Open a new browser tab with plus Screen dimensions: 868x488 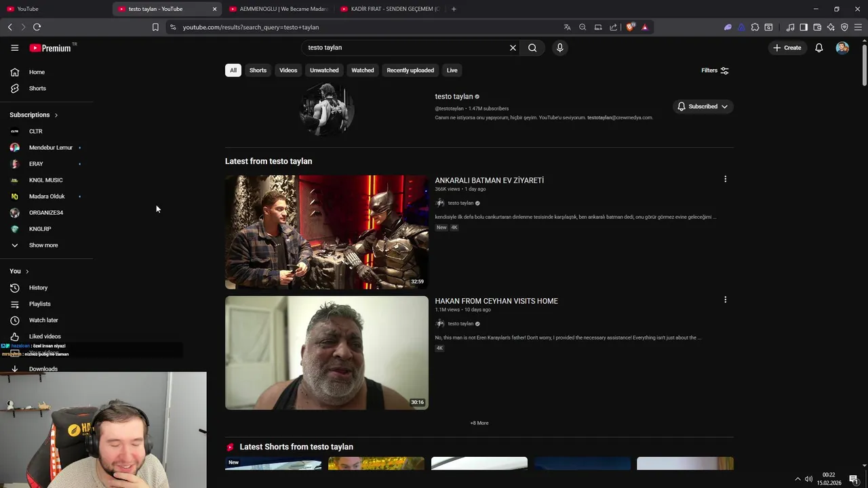[x=454, y=9]
